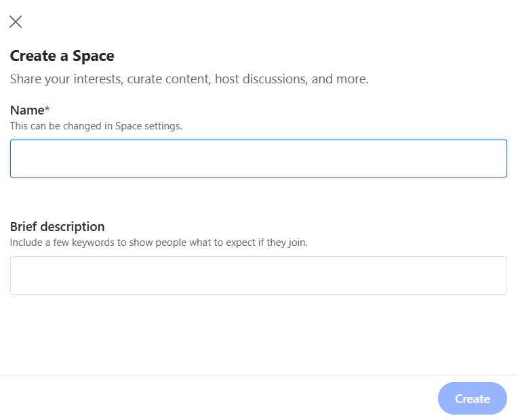Click the red required asterisk

click(47, 108)
